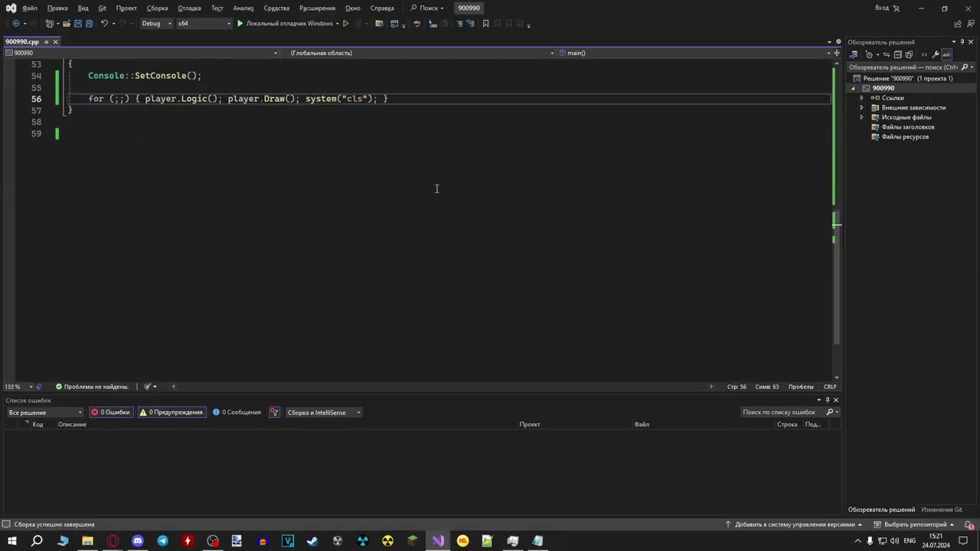Open the main() member dropdown
This screenshot has height=551, width=980.
pyautogui.click(x=694, y=53)
